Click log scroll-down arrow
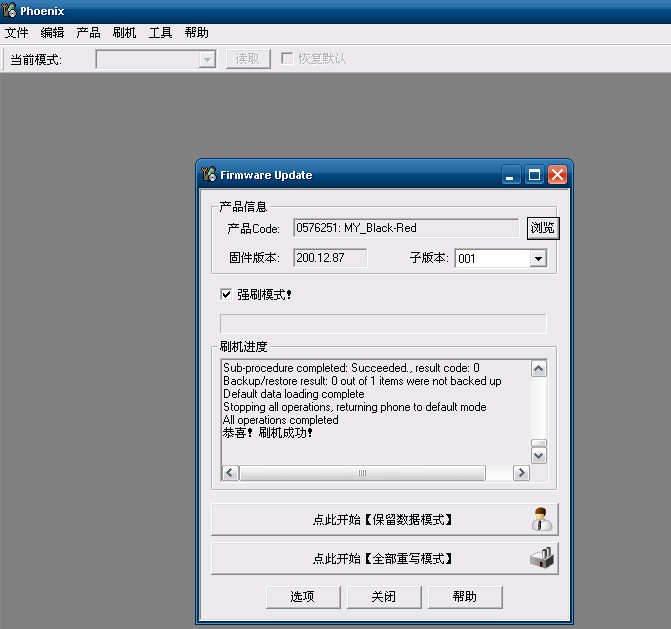 tap(539, 456)
